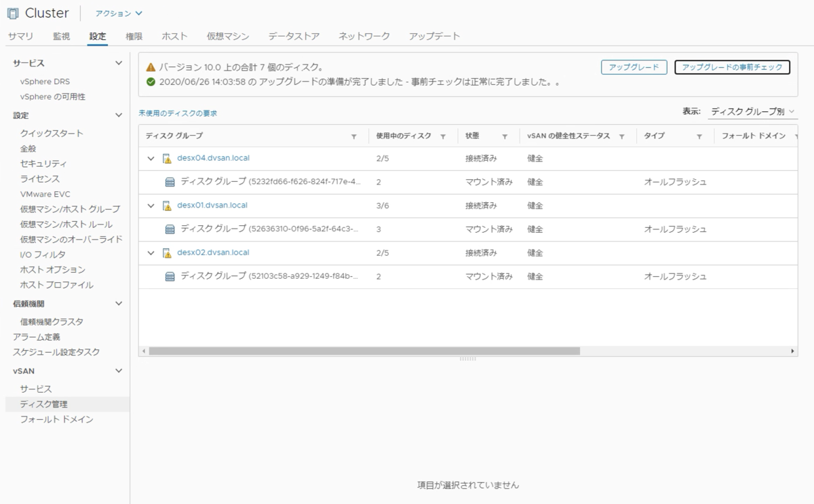Select 仮想マシン/ホスト ルール in the sidebar
Viewport: 814px width, 504px height.
(66, 224)
